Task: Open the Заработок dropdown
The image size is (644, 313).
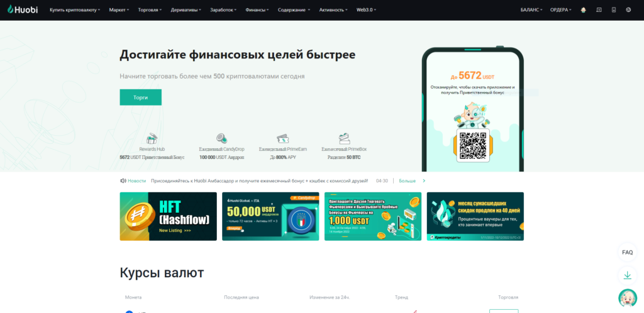Action: 223,10
